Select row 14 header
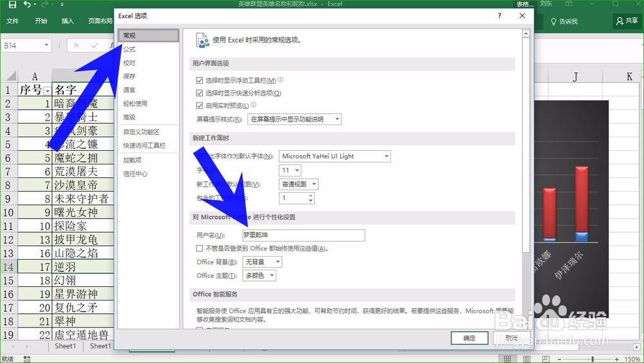The width and height of the screenshot is (644, 363). coord(8,267)
